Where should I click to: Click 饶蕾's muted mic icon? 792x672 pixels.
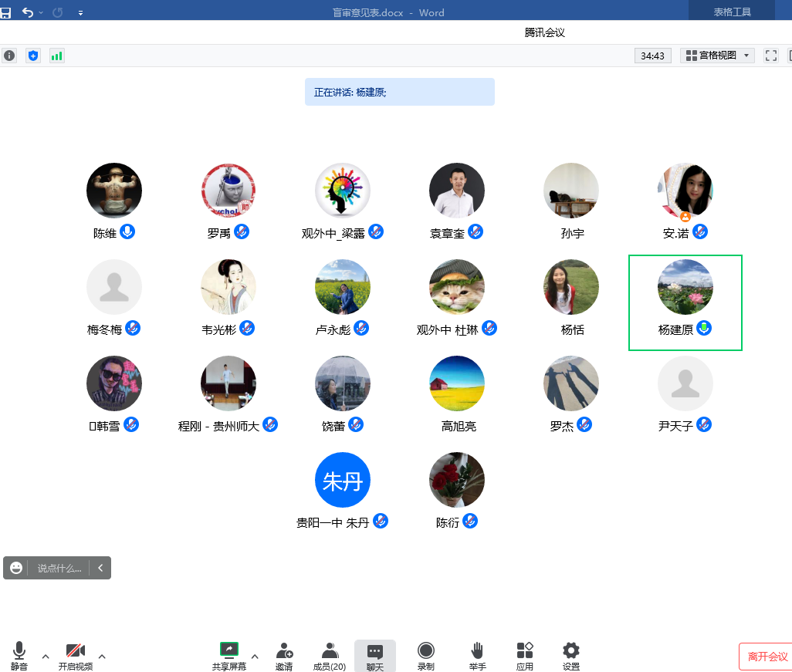[356, 424]
